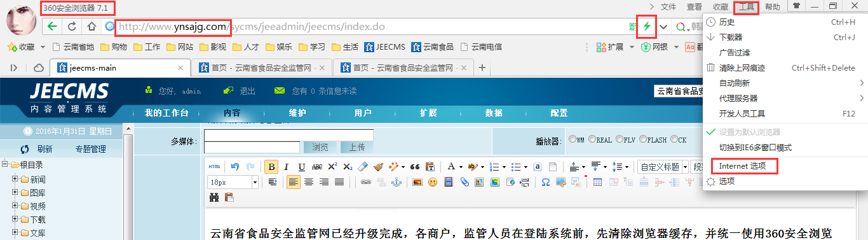This screenshot has width=868, height=240.
Task: Click the 上传 upload button
Action: (x=357, y=147)
